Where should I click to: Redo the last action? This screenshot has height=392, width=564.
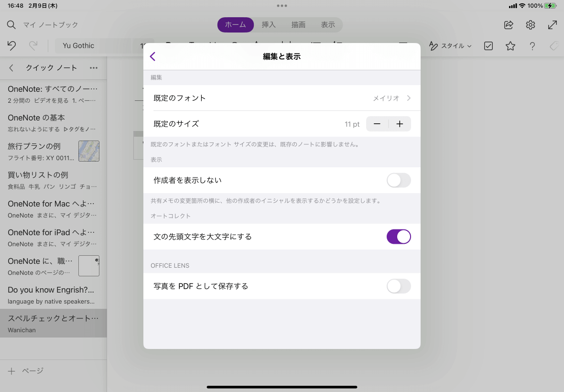[x=33, y=46]
